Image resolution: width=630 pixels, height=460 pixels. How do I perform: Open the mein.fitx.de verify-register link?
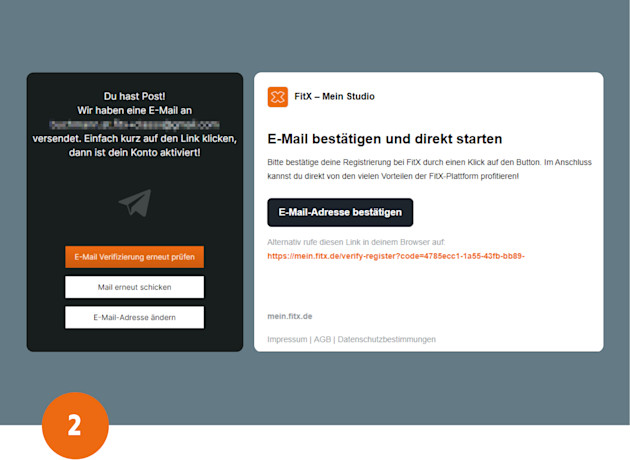[396, 256]
